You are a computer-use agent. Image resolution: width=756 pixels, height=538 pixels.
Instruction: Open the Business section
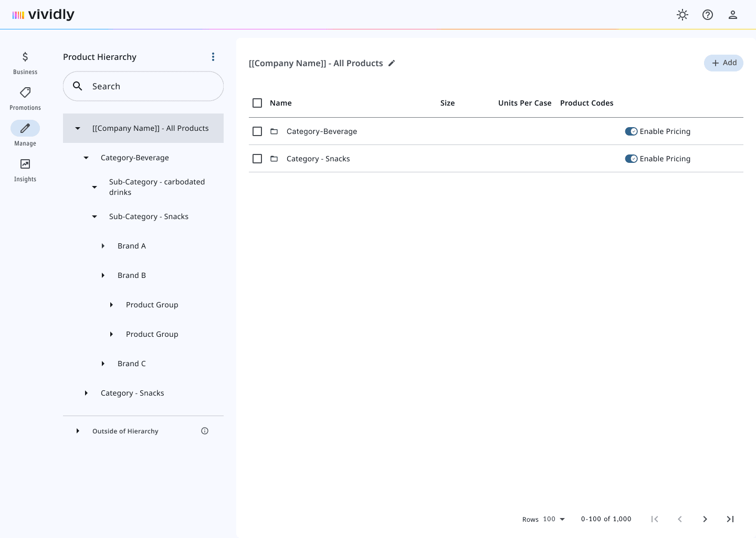tap(25, 63)
